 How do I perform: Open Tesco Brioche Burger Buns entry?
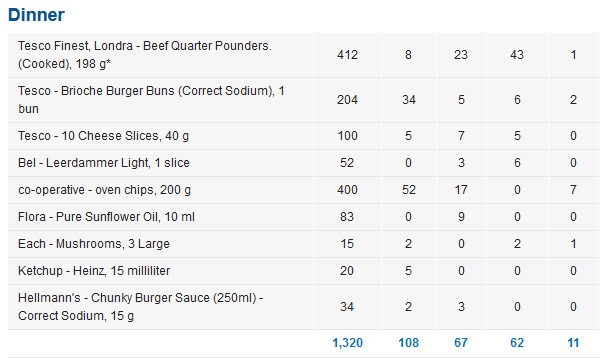pos(151,100)
